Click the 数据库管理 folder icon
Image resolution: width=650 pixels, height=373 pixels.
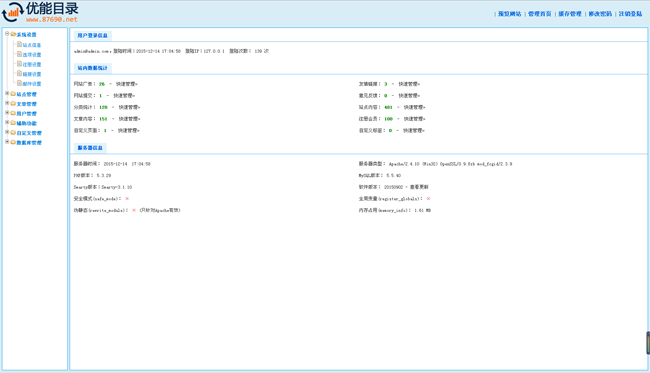pos(13,142)
